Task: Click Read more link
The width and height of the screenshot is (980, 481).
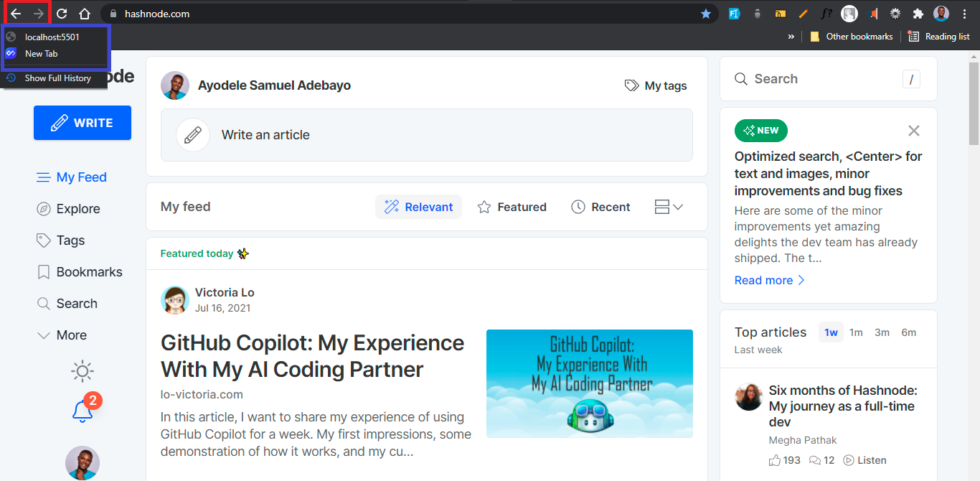Action: click(770, 280)
